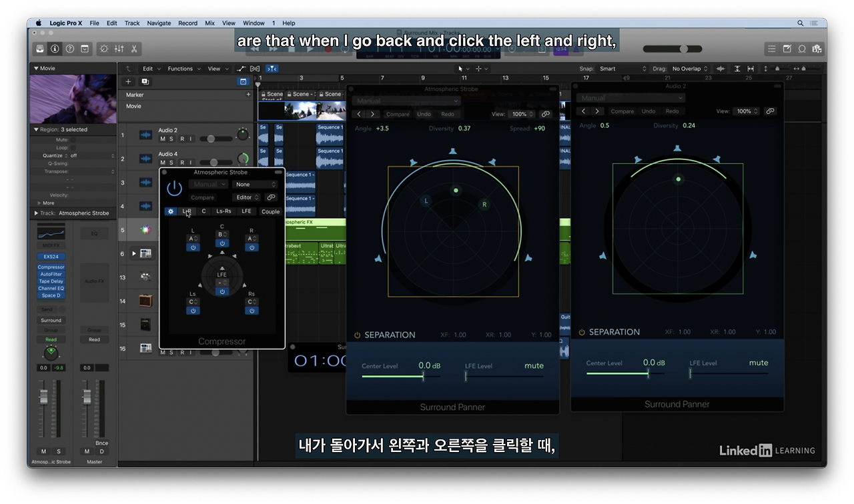The width and height of the screenshot is (854, 504).
Task: Click the Compressor plug-in power button
Action: click(x=174, y=189)
